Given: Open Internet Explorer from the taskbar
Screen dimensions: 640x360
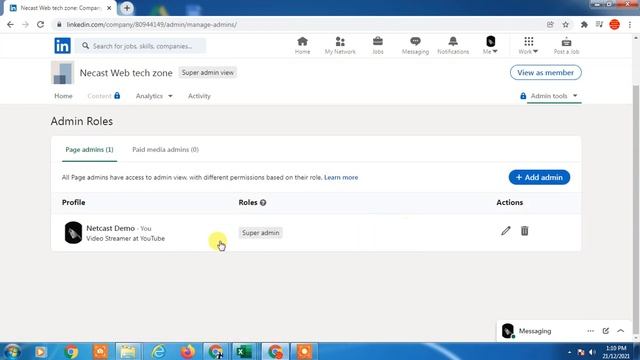Looking at the screenshot, I should 159,352.
